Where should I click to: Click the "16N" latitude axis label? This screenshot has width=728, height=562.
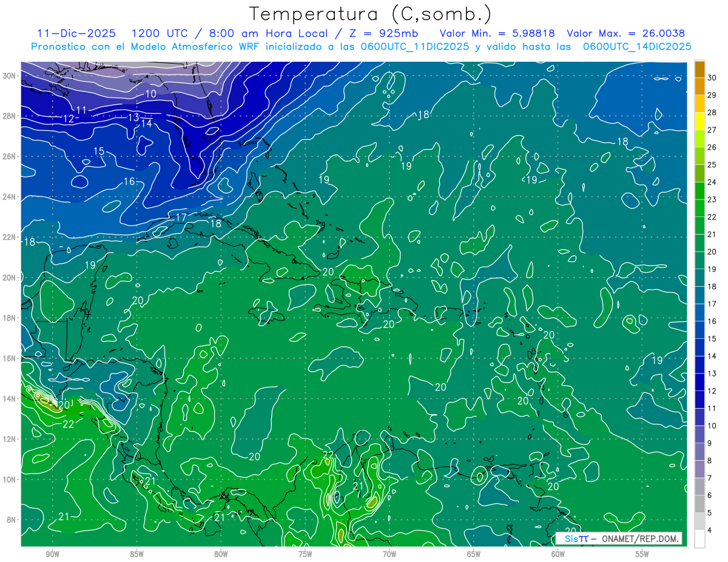pos(10,358)
